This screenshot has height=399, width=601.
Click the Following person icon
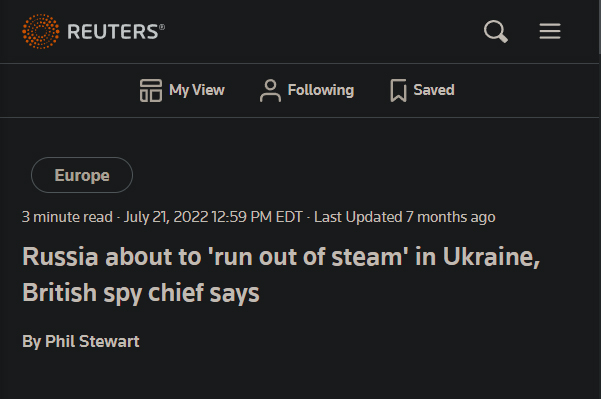point(270,90)
